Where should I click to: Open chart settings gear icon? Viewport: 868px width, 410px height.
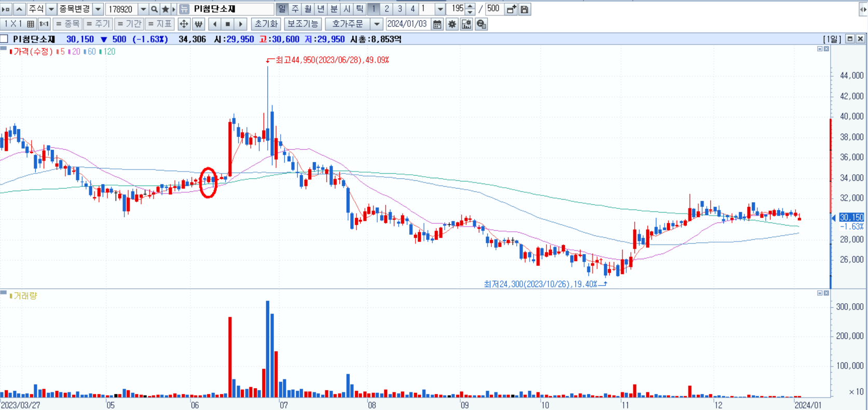452,24
